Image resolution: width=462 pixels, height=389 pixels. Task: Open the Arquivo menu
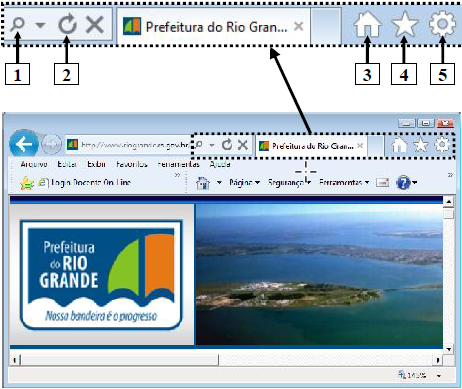tap(34, 164)
